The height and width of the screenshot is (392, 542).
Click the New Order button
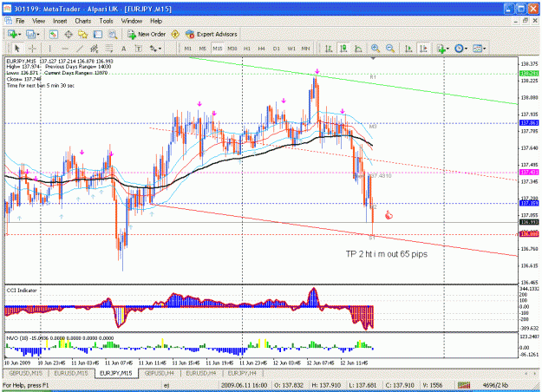(x=147, y=34)
